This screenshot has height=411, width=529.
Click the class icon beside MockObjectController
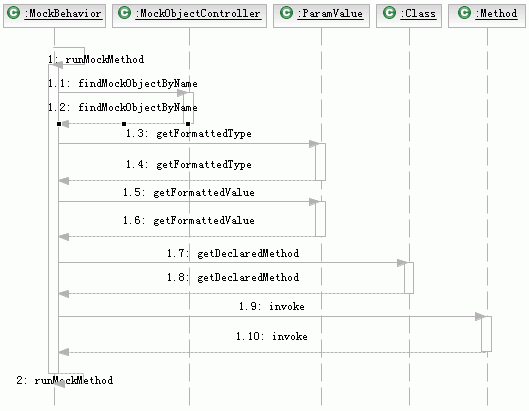click(124, 13)
